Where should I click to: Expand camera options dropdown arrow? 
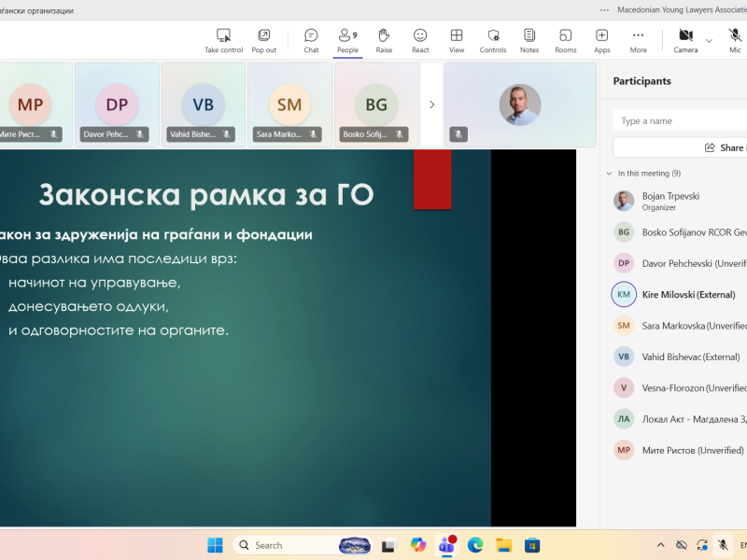709,40
